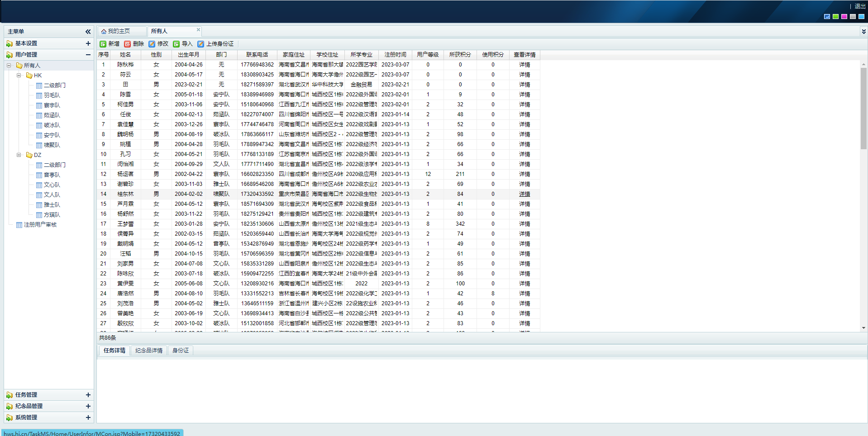Click the 退出 logout link

(860, 6)
